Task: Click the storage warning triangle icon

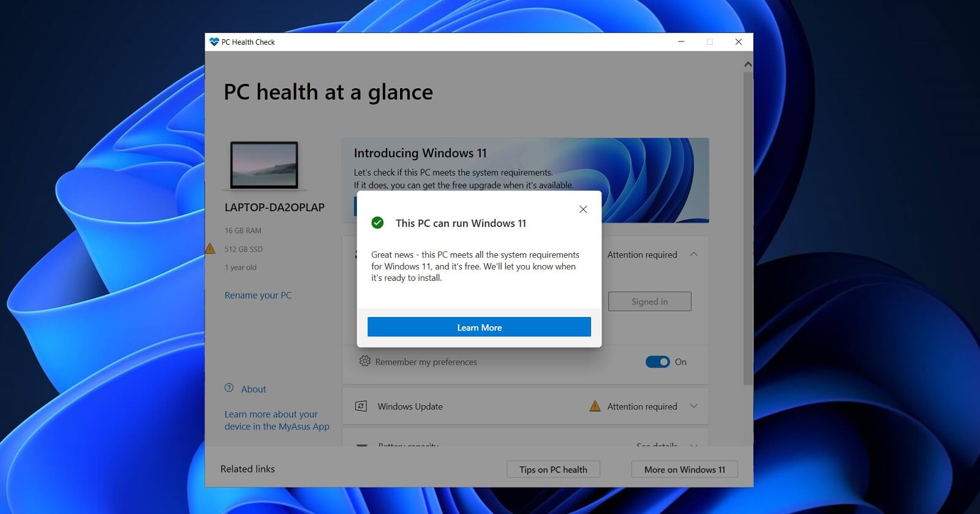Action: click(x=210, y=248)
